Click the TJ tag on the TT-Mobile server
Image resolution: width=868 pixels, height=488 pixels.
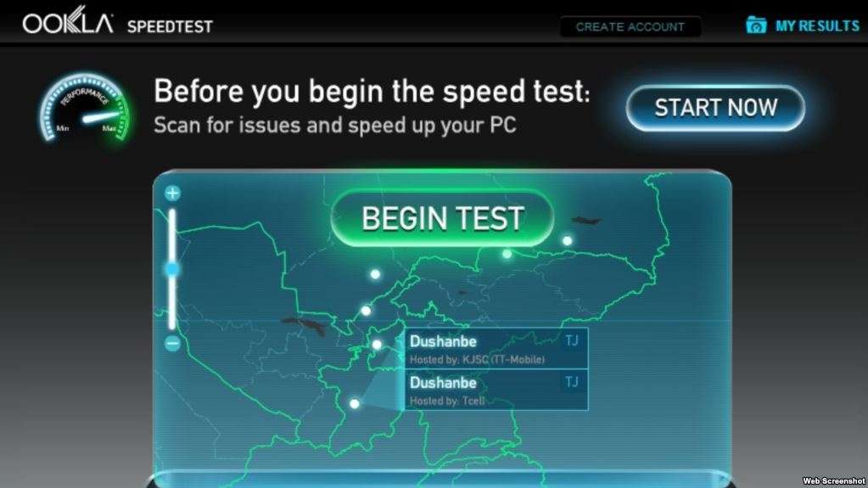pos(572,340)
